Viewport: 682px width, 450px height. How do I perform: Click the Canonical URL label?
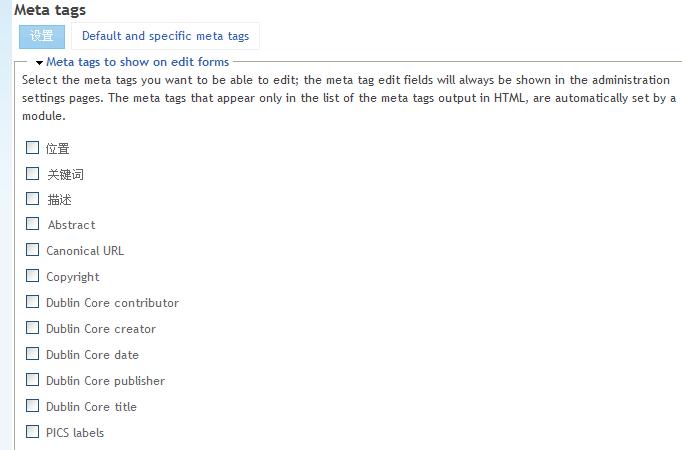[85, 251]
